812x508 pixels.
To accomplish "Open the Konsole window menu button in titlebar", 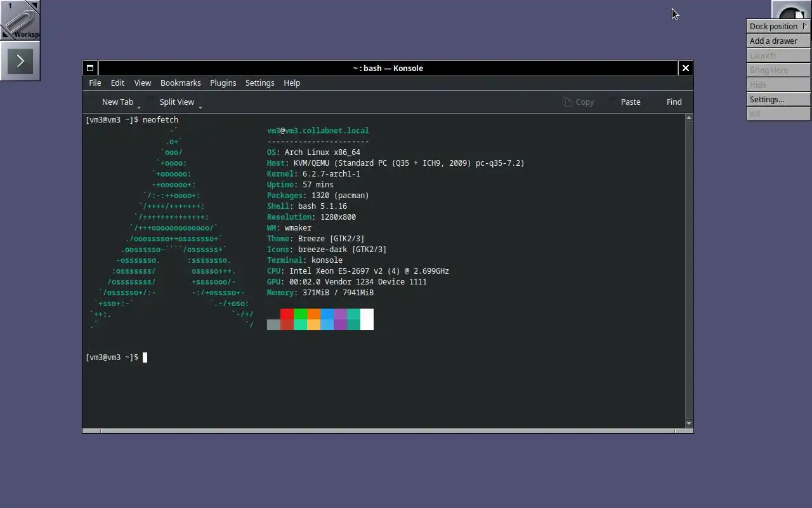I will pyautogui.click(x=90, y=68).
